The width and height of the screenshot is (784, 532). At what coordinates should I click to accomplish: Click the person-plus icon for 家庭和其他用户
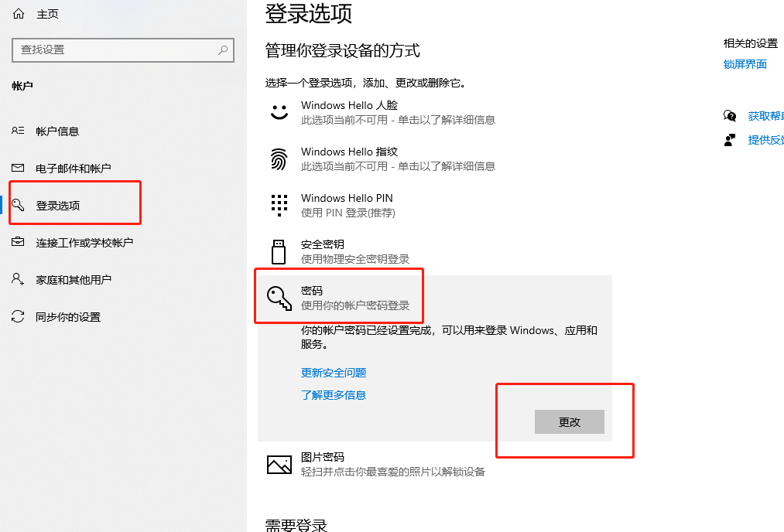pos(18,278)
